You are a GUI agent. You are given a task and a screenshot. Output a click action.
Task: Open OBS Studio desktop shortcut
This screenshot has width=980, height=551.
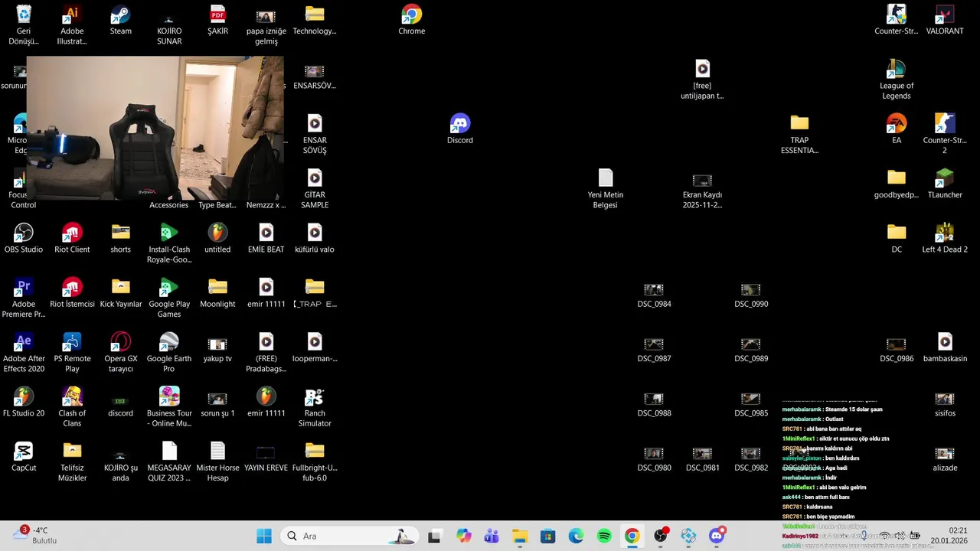coord(24,237)
